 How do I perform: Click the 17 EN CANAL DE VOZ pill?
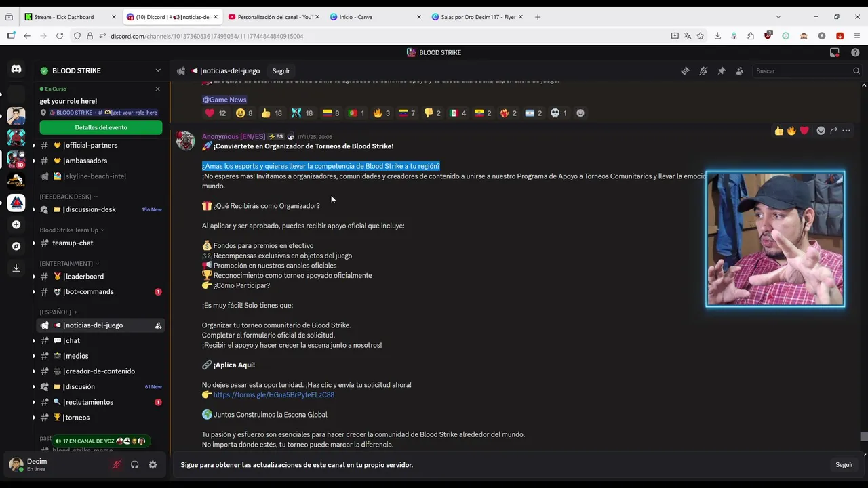point(100,441)
